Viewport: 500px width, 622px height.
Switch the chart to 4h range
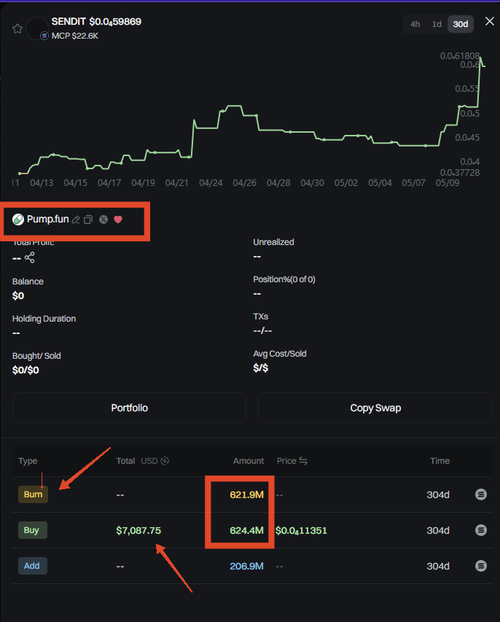point(415,24)
